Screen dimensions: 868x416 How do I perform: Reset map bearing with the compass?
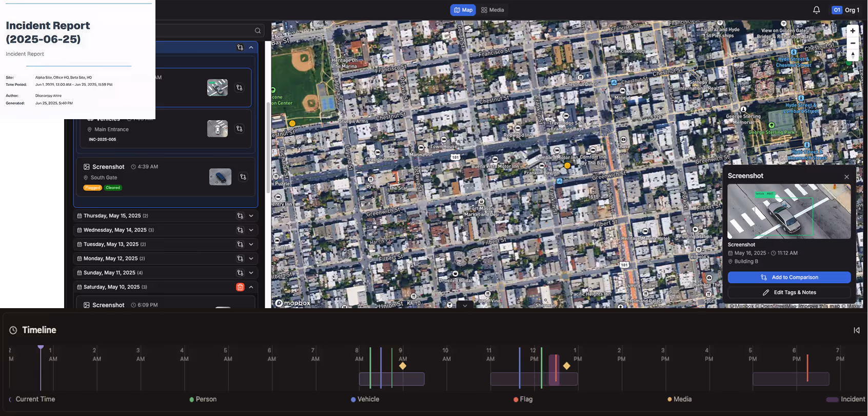(853, 55)
